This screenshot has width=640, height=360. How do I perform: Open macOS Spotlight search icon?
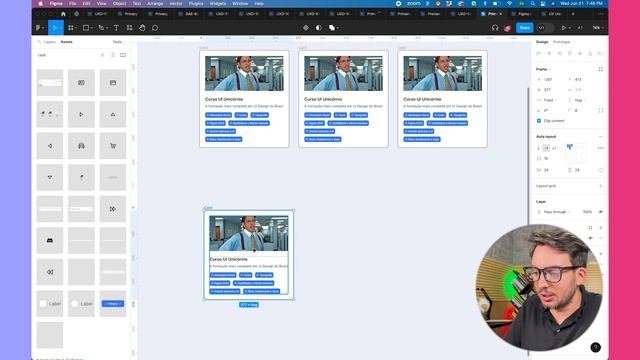533,3
